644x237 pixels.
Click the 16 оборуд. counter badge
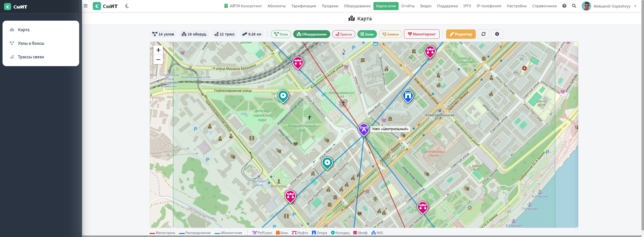pyautogui.click(x=194, y=34)
